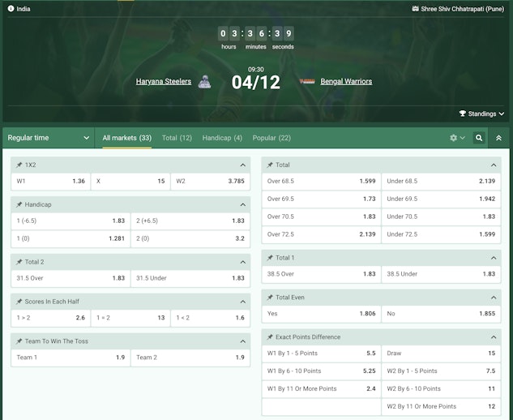
Task: Pin the 1X2 market
Action: [19, 165]
